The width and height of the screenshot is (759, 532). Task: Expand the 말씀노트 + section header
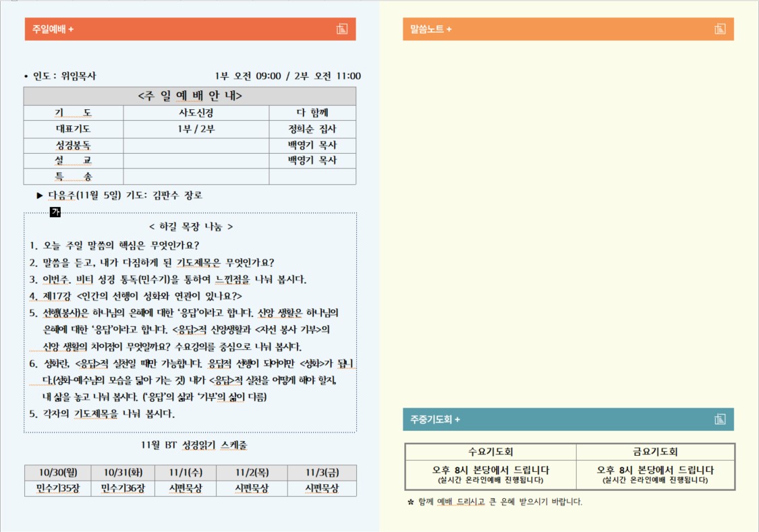430,29
